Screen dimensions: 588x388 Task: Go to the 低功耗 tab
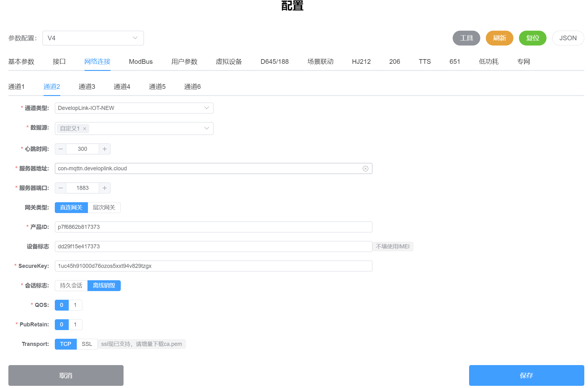click(489, 62)
